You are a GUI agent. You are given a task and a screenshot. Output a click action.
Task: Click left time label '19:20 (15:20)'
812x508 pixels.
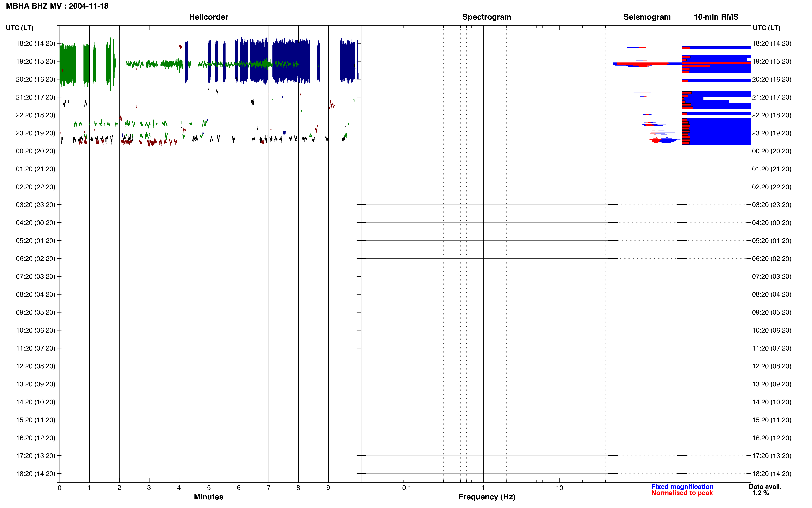pos(36,61)
